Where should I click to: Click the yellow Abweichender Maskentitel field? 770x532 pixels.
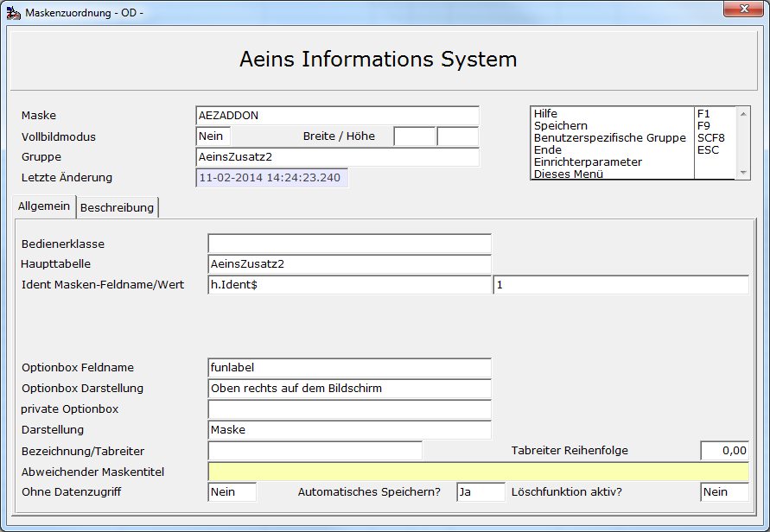pos(478,472)
